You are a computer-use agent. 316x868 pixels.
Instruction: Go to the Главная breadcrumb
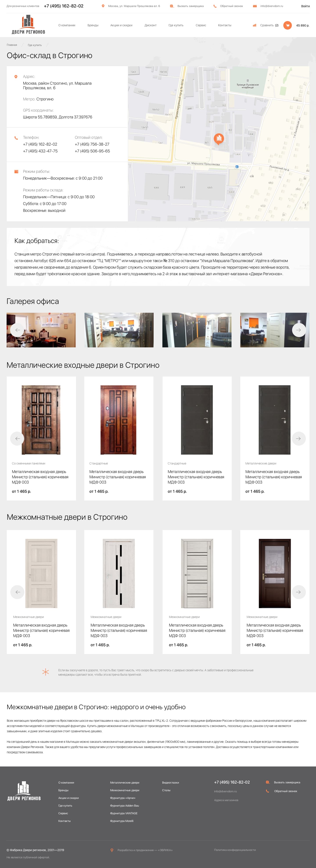tap(12, 45)
